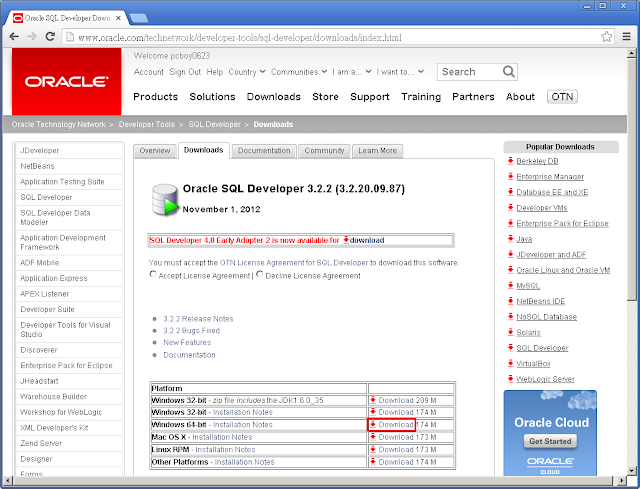Click download arrow icon for Mac OS X
The height and width of the screenshot is (489, 640).
point(373,437)
